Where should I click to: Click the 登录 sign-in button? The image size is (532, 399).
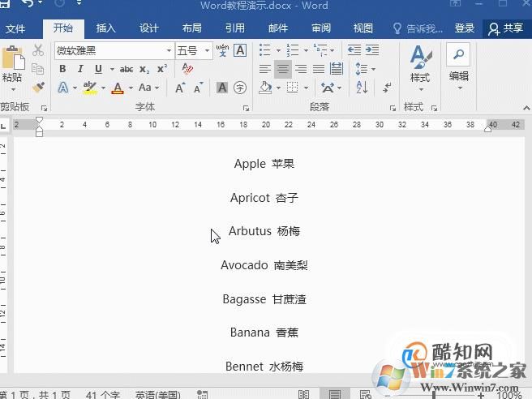coord(465,28)
